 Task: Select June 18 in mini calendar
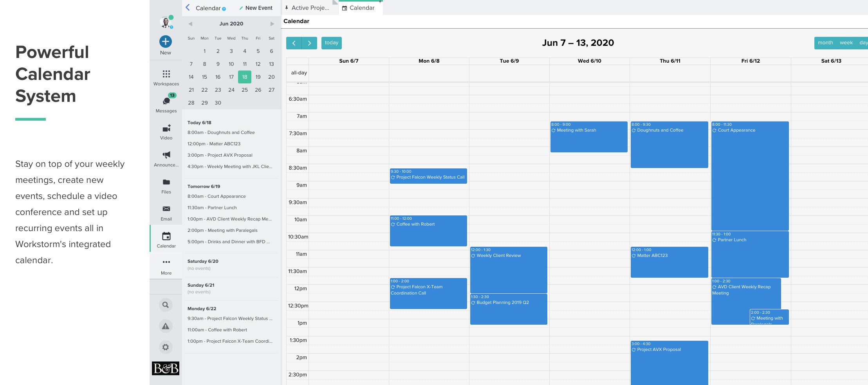[x=245, y=77]
